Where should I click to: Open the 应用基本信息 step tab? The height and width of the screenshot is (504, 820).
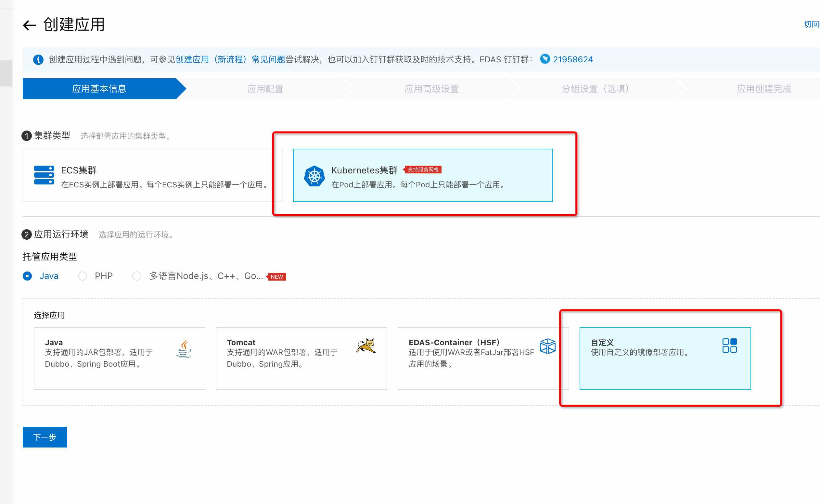[99, 89]
